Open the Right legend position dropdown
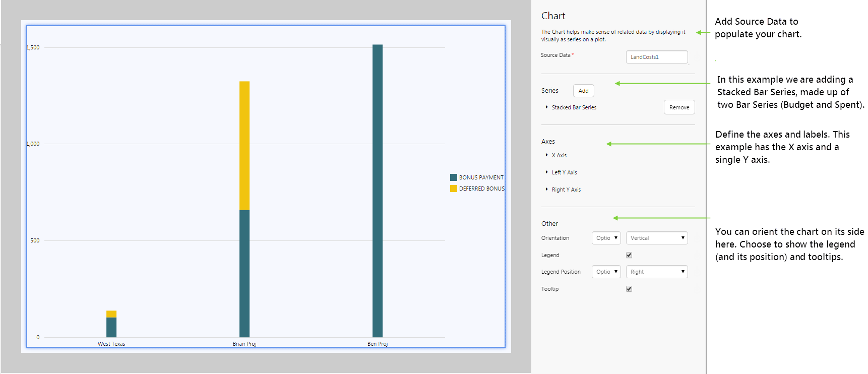 (x=656, y=272)
